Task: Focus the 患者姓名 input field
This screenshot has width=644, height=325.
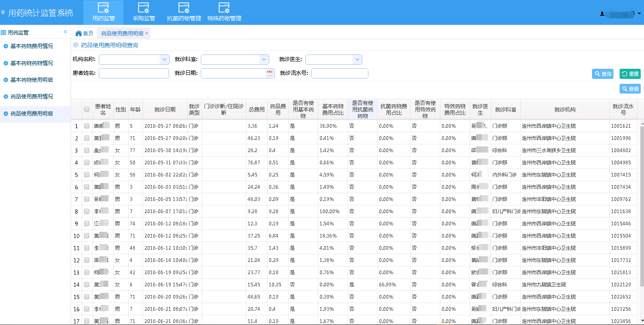Action: coord(134,73)
